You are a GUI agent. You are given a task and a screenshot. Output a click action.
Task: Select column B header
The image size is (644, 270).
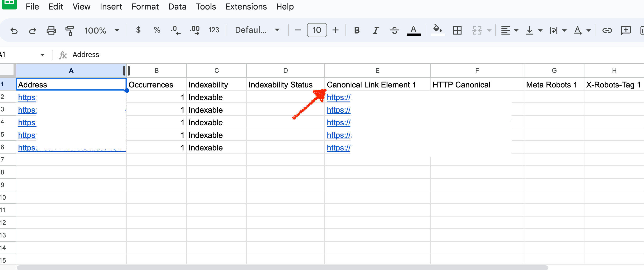157,70
